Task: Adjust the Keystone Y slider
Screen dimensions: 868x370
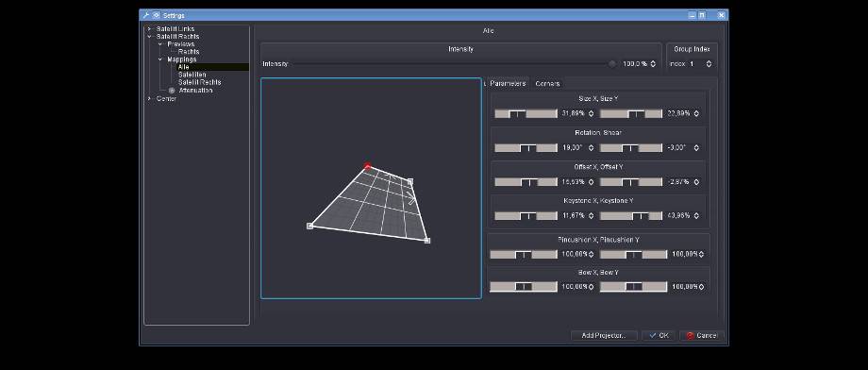Action: tap(631, 215)
